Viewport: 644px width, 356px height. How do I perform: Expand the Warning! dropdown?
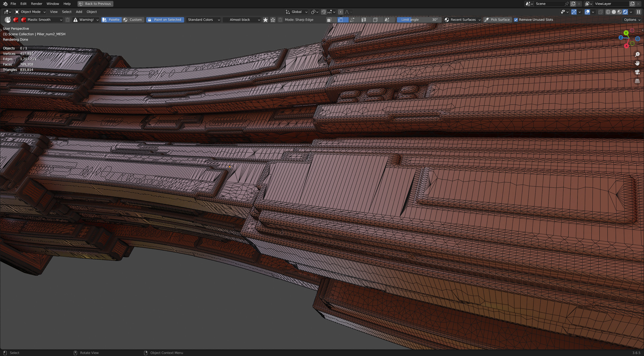pos(86,20)
